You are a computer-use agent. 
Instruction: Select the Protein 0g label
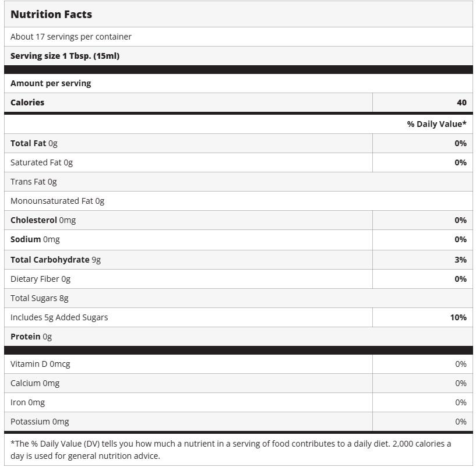[x=31, y=337]
